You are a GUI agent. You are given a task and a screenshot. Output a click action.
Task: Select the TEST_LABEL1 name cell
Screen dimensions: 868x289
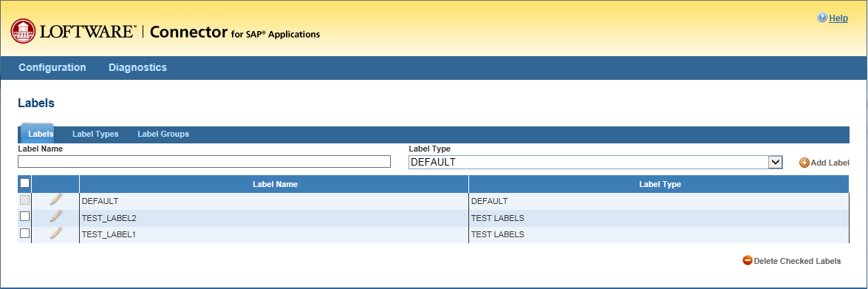[275, 235]
